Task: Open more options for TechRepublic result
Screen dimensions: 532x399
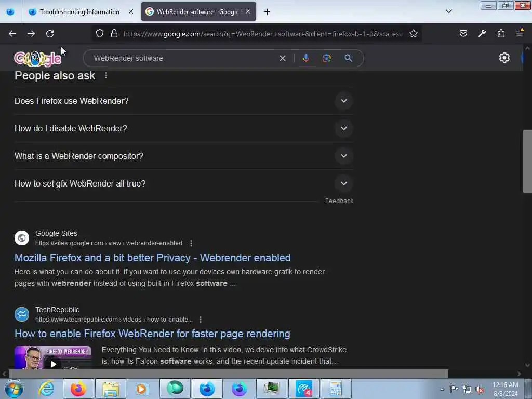Action: 201,320
